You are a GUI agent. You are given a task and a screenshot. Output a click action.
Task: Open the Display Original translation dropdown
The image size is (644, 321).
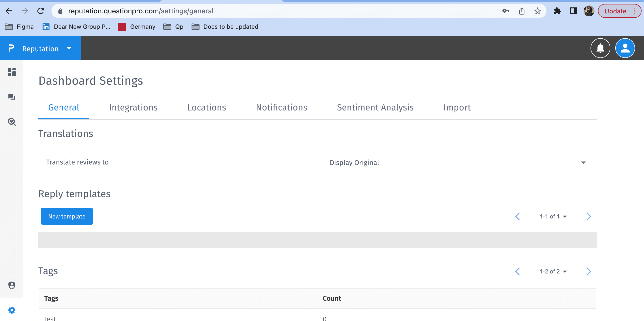click(457, 163)
